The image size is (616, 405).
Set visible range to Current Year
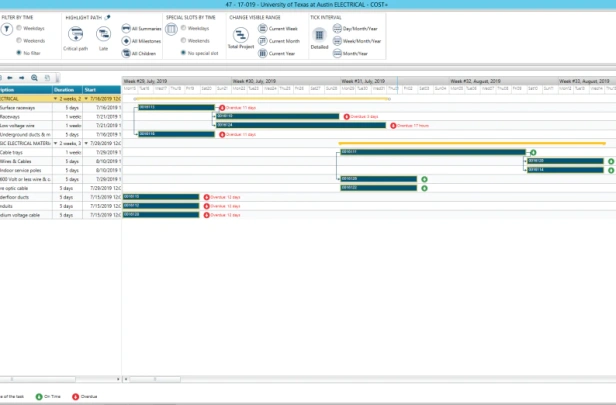[277, 53]
